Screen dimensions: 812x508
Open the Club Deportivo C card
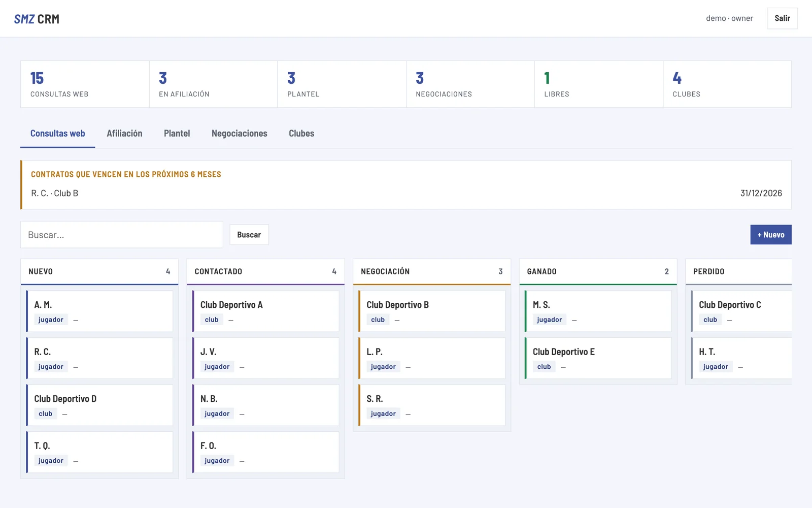coord(741,311)
